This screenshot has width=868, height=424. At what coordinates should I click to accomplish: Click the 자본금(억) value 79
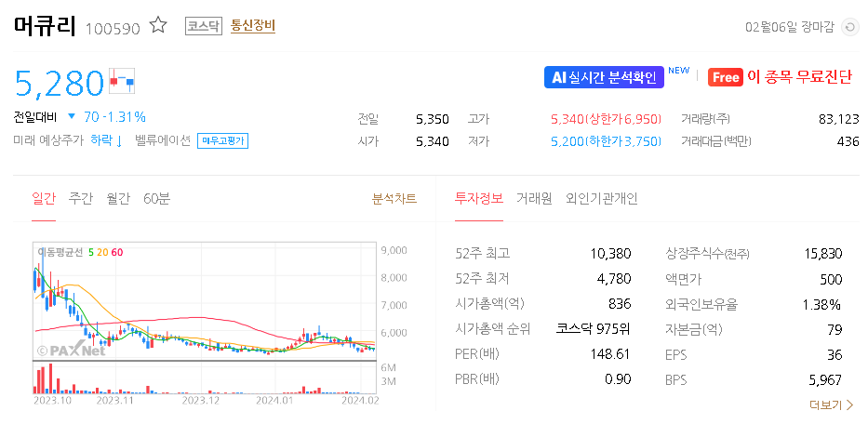click(x=835, y=330)
